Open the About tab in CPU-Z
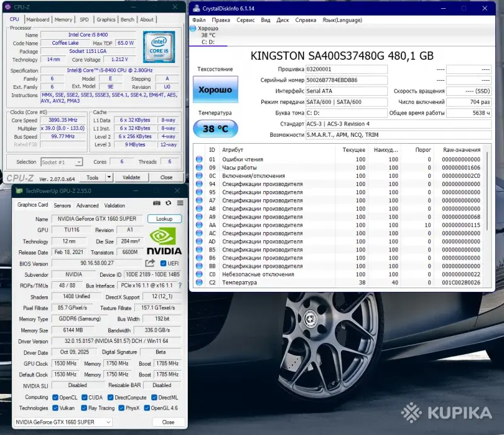The image size is (504, 435). [147, 20]
